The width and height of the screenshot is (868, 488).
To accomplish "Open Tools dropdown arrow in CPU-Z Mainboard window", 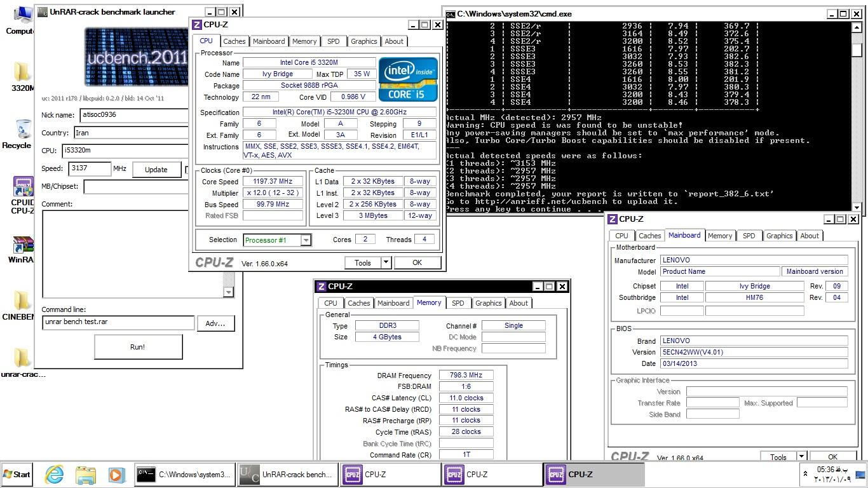I will tap(801, 457).
